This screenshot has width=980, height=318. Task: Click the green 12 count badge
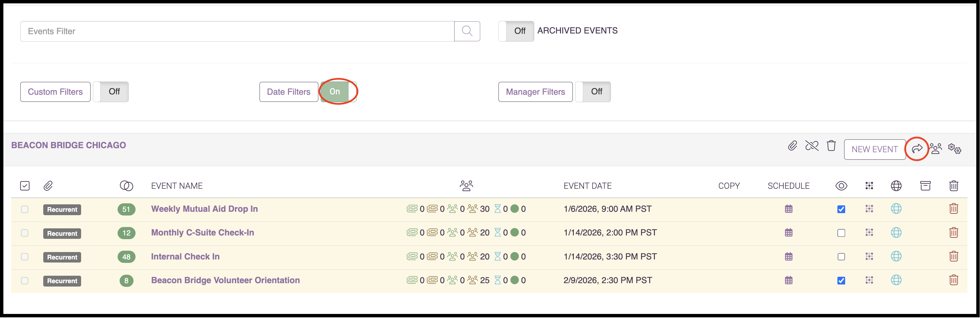tap(126, 233)
